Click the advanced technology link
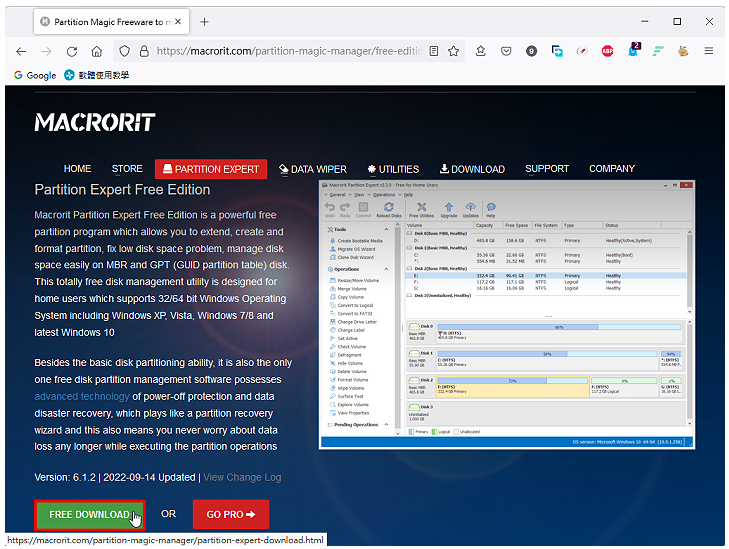The image size is (729, 549). coord(82,397)
